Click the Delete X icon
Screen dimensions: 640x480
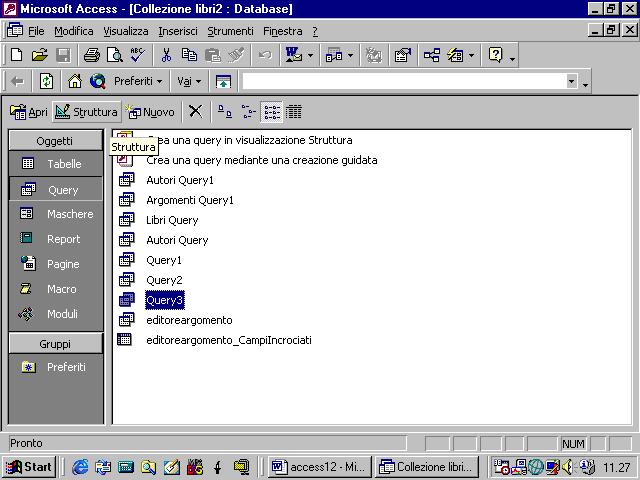click(196, 111)
